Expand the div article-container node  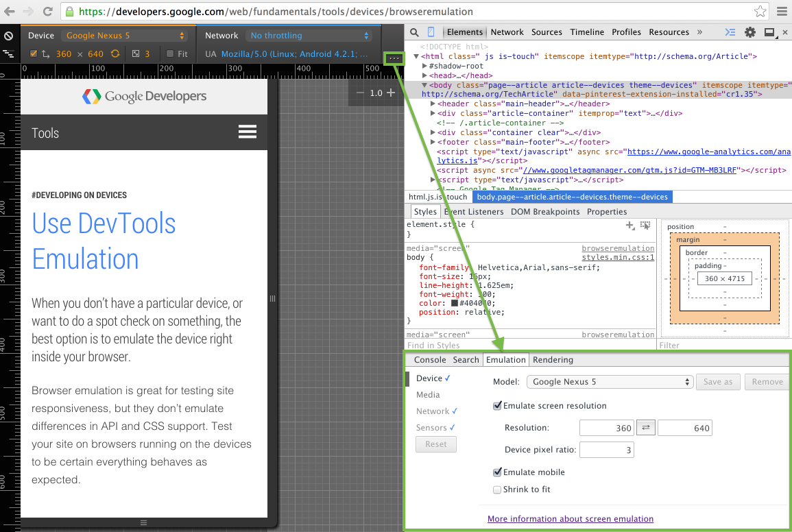(433, 113)
